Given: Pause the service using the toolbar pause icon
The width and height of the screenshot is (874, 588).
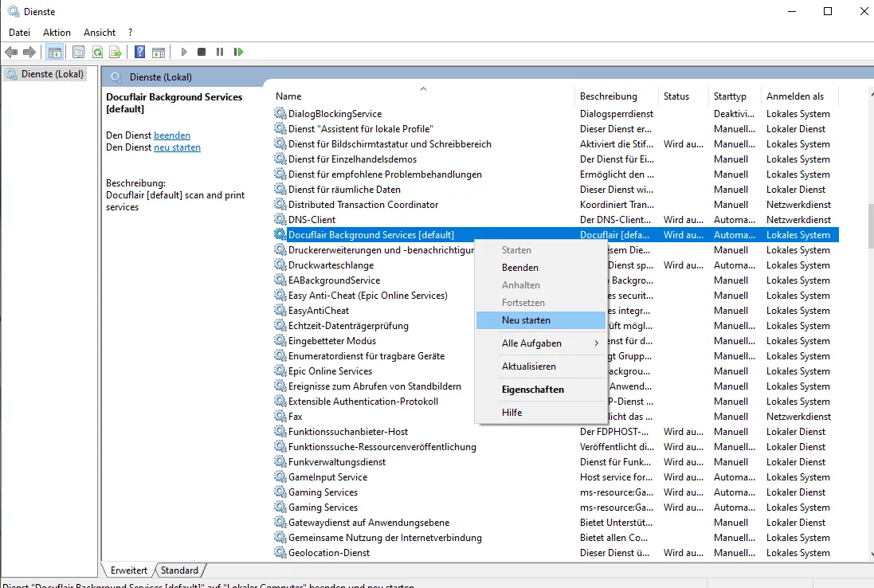Looking at the screenshot, I should click(220, 52).
